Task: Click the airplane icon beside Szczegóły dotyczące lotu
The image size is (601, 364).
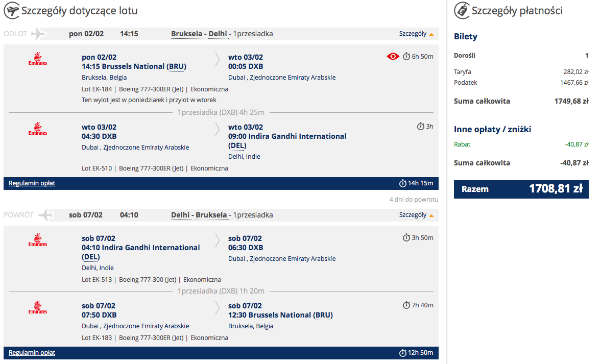Action: 12,10
